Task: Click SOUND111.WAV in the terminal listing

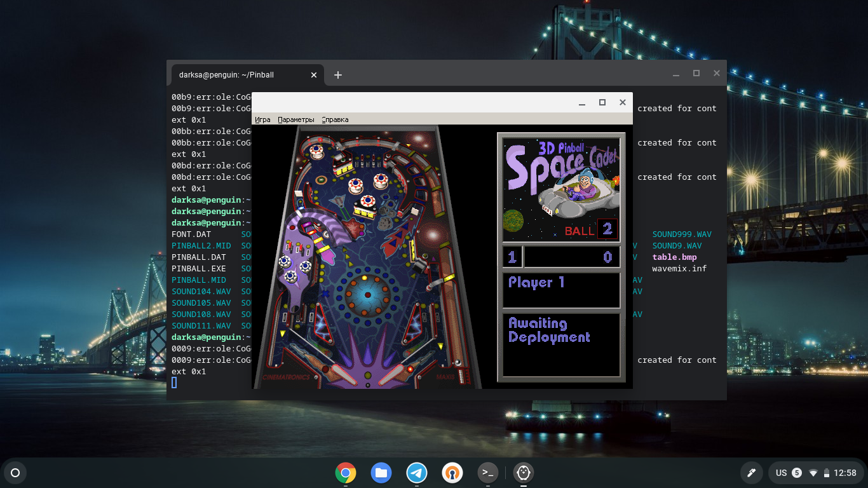Action: tap(201, 325)
